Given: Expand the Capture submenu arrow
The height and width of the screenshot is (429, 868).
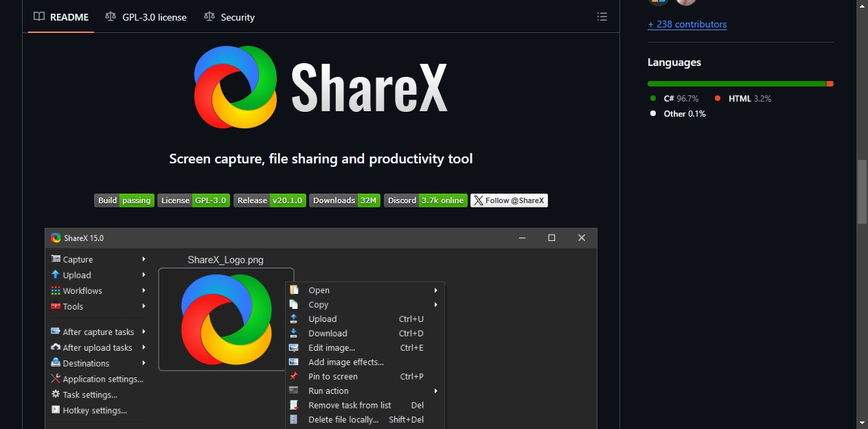Looking at the screenshot, I should (144, 259).
